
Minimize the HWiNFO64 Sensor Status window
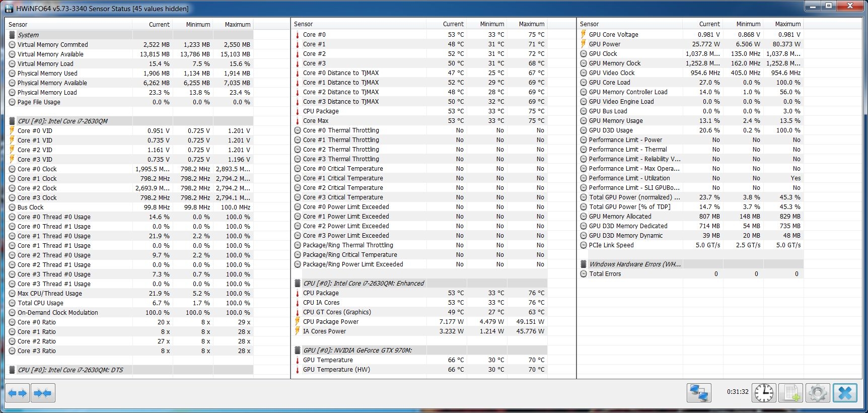point(812,6)
